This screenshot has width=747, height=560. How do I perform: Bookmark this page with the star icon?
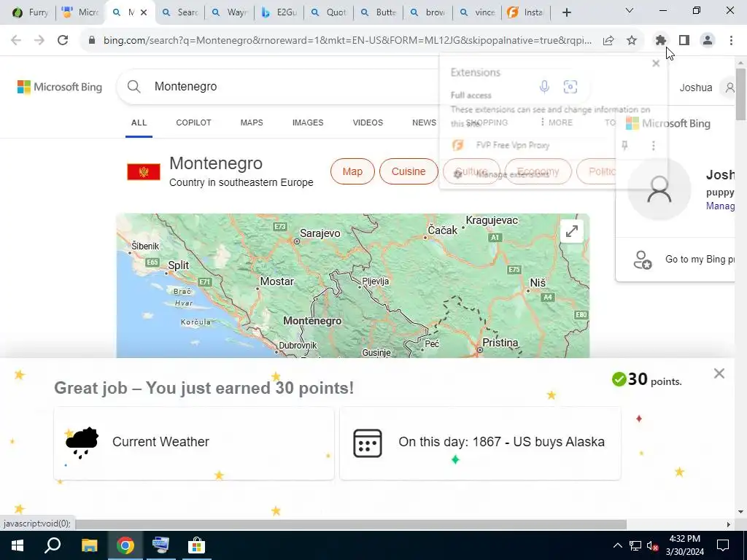632,41
